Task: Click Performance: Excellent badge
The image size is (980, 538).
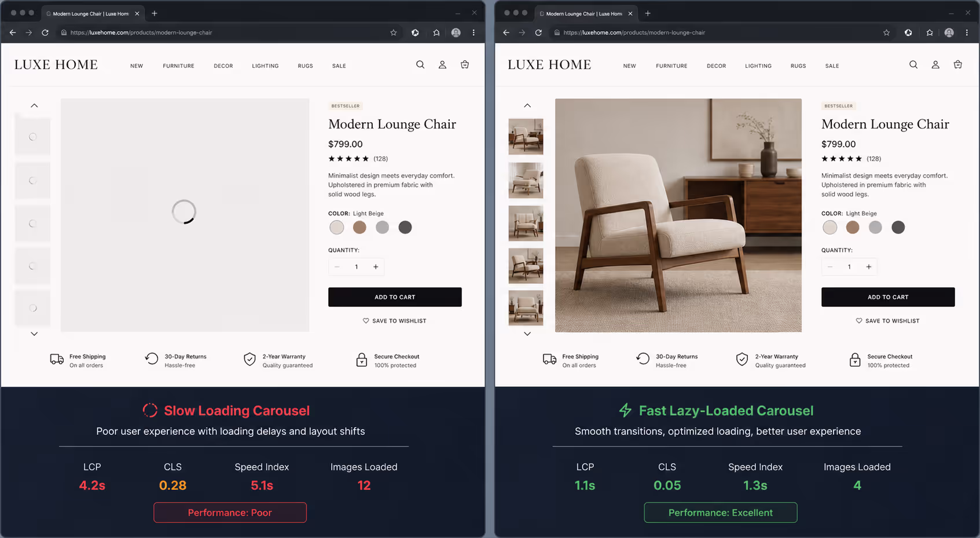Action: pyautogui.click(x=721, y=513)
